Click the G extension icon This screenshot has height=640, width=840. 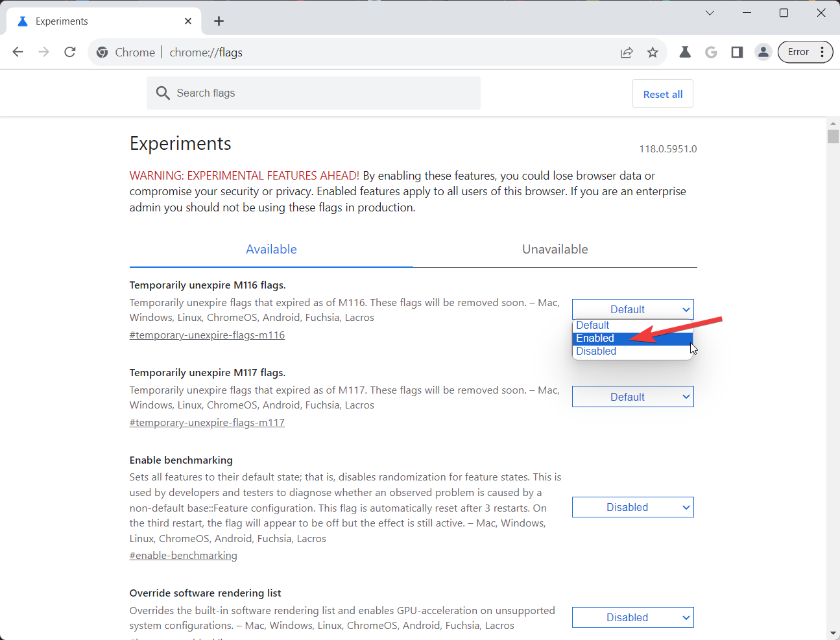[x=711, y=52]
